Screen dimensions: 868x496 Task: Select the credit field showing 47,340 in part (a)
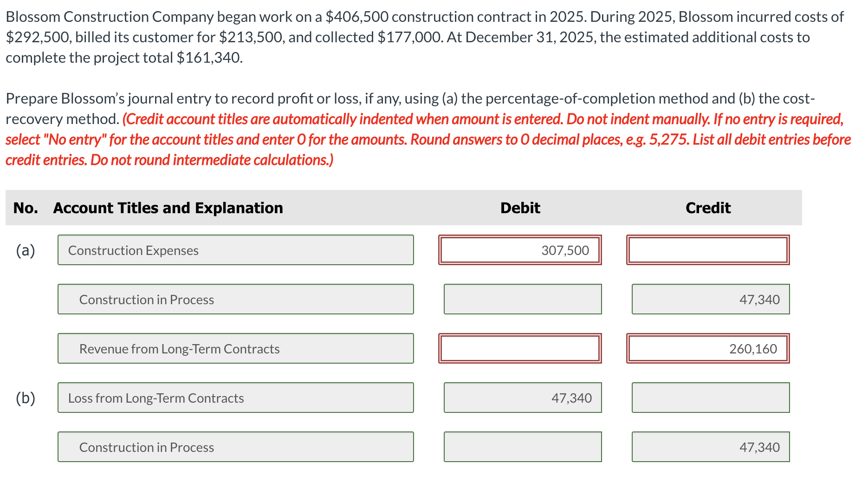coord(710,299)
